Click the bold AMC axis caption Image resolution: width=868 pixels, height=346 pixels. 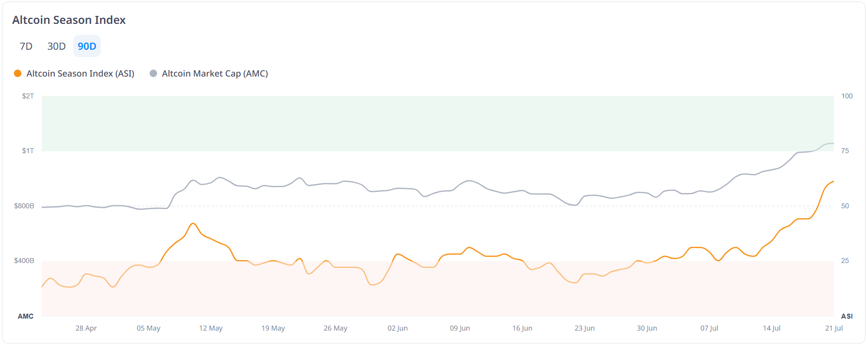pyautogui.click(x=26, y=316)
